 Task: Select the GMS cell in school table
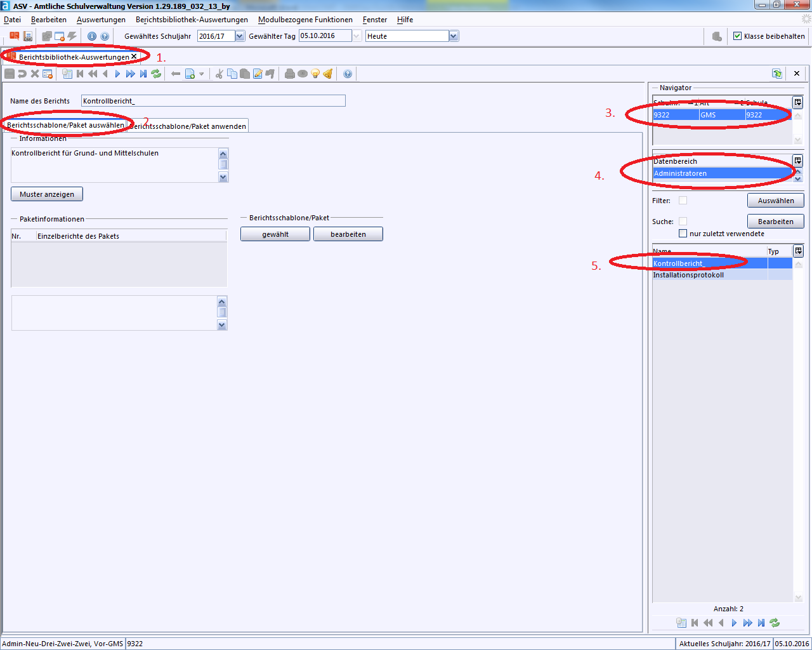tap(722, 115)
